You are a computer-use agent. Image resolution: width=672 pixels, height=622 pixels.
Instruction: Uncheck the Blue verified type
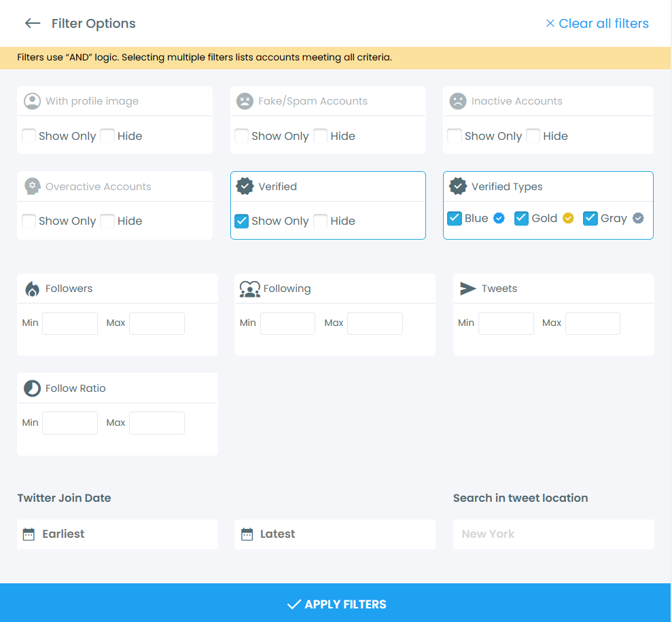tap(455, 218)
